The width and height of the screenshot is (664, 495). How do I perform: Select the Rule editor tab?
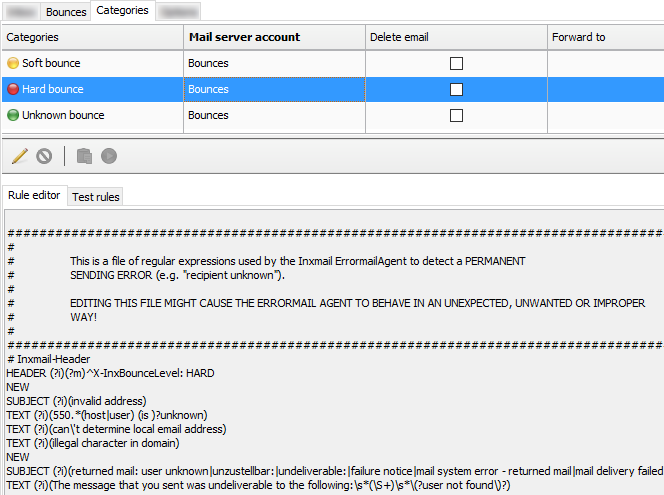pyautogui.click(x=34, y=196)
